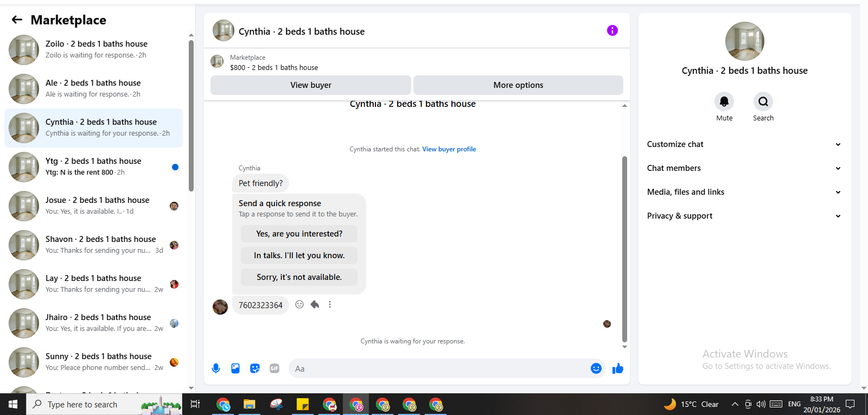Click the chat scrollbar down arrow
This screenshot has width=868, height=415.
tap(624, 347)
